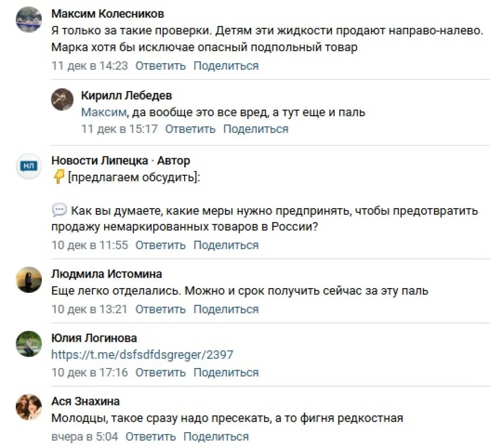Click Максим Колесников's profile avatar
Image resolution: width=502 pixels, height=448 pixels.
(29, 20)
